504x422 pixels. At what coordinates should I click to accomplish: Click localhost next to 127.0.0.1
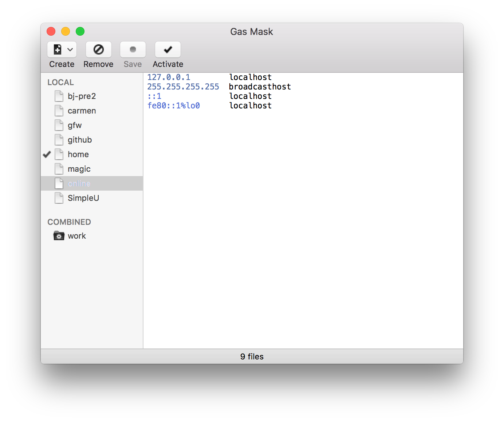[x=251, y=77]
